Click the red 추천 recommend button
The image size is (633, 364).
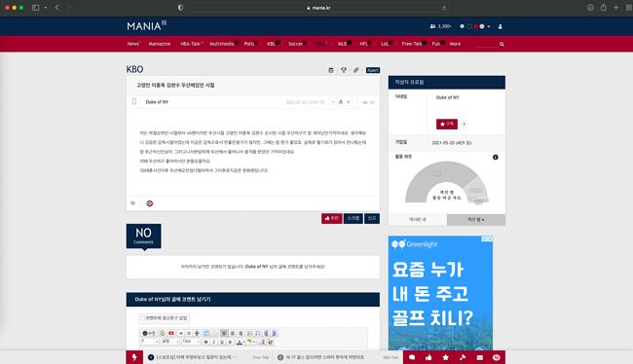pyautogui.click(x=332, y=218)
